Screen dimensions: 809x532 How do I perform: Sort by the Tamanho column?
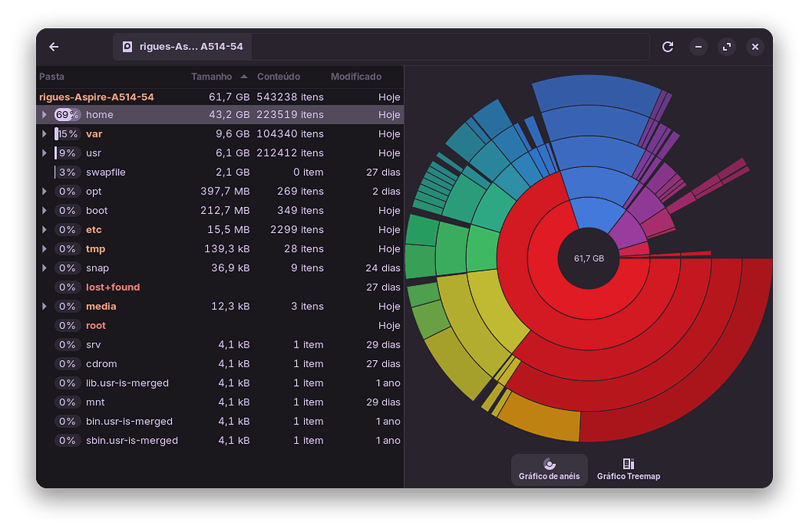[212, 77]
